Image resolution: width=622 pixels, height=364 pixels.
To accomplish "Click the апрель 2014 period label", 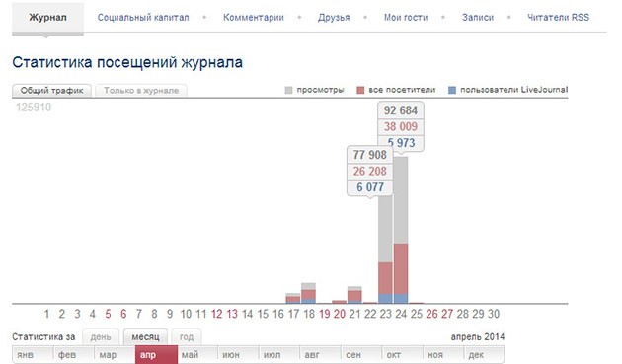I will click(x=477, y=337).
